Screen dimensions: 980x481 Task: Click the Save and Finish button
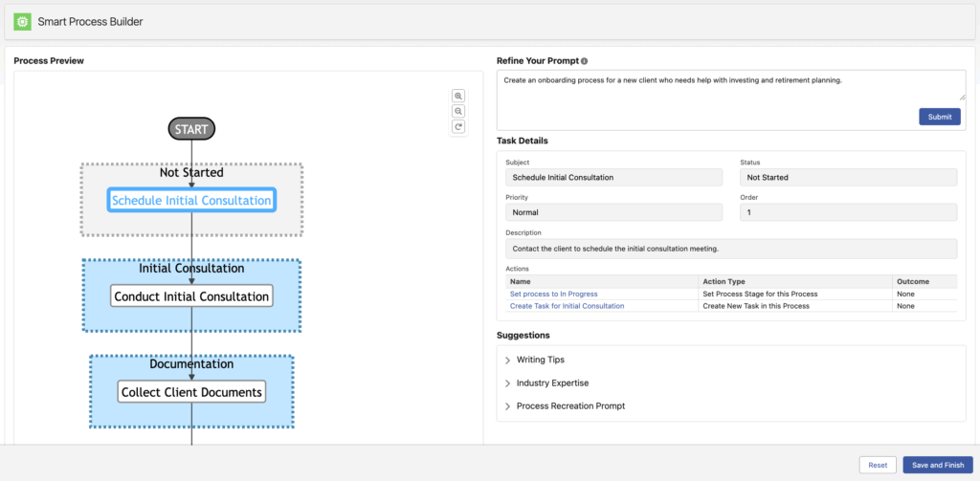[937, 465]
